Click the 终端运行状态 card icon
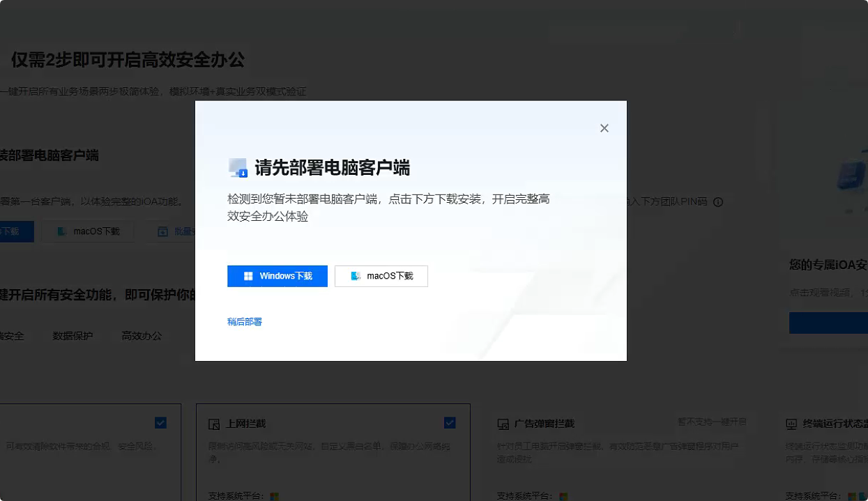 tap(791, 424)
